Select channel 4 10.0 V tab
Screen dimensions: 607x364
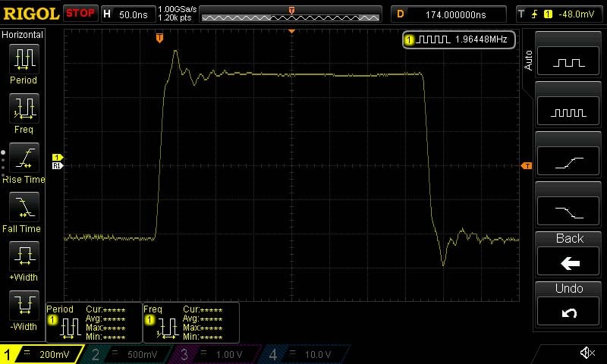(304, 354)
